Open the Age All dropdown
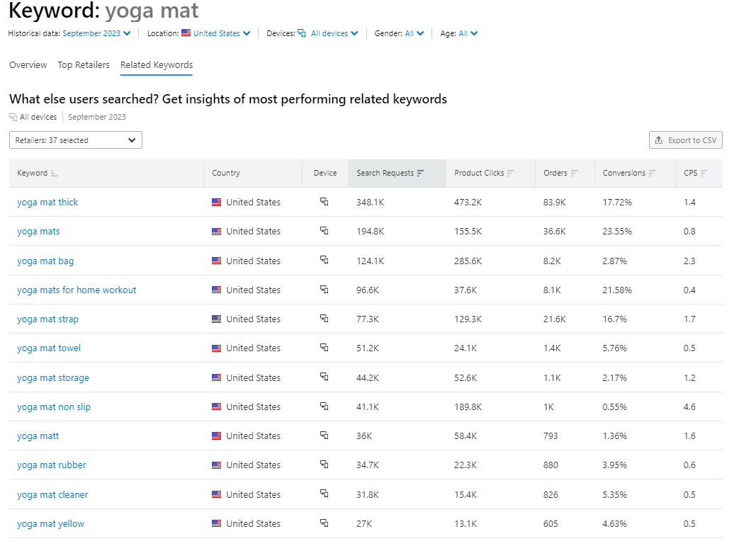This screenshot has width=756, height=546. pos(468,33)
